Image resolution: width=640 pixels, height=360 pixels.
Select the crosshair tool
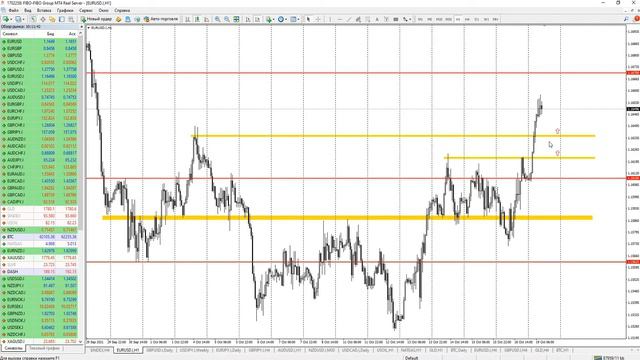tap(318, 19)
